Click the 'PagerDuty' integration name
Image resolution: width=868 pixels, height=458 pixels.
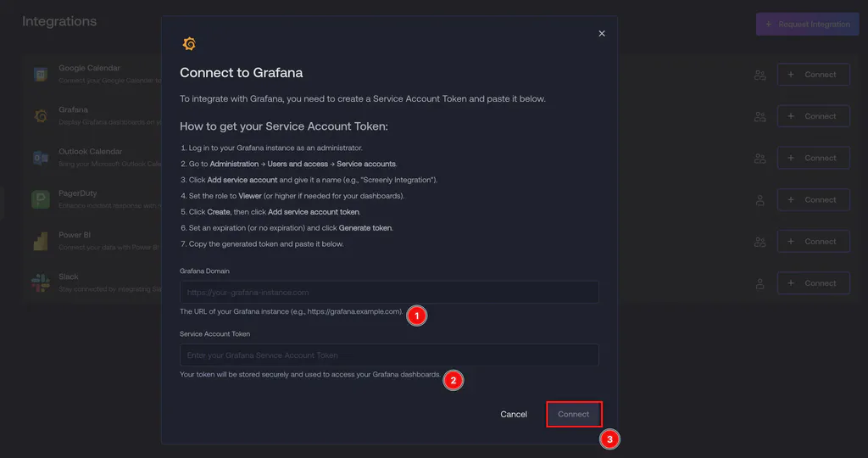(77, 193)
